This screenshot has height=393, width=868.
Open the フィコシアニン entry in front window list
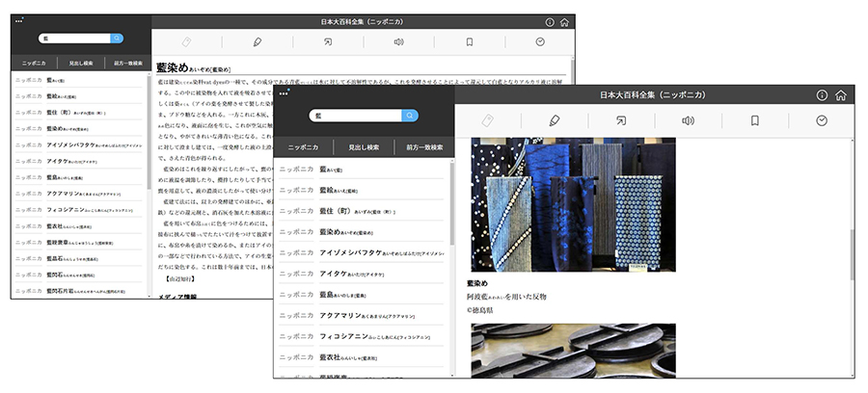361,336
